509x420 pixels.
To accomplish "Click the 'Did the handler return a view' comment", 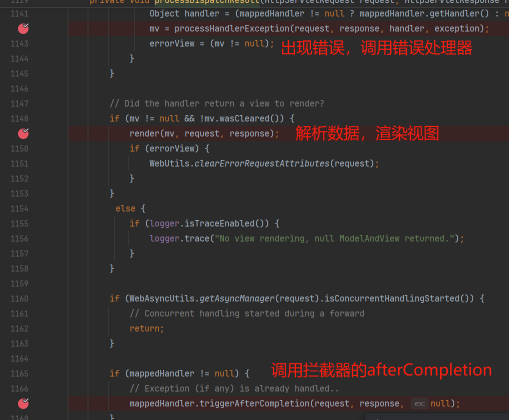I will click(217, 103).
